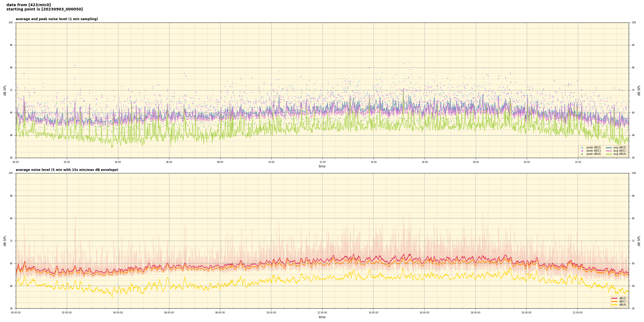Click the starting point 20230903_000050 text
644x322 pixels.
[45, 9]
